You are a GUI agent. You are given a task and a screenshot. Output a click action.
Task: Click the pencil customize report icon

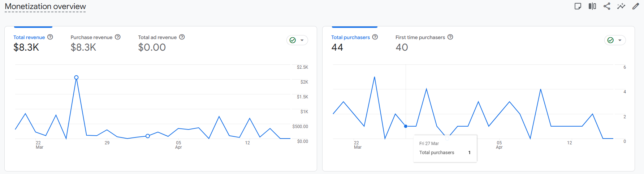point(636,6)
